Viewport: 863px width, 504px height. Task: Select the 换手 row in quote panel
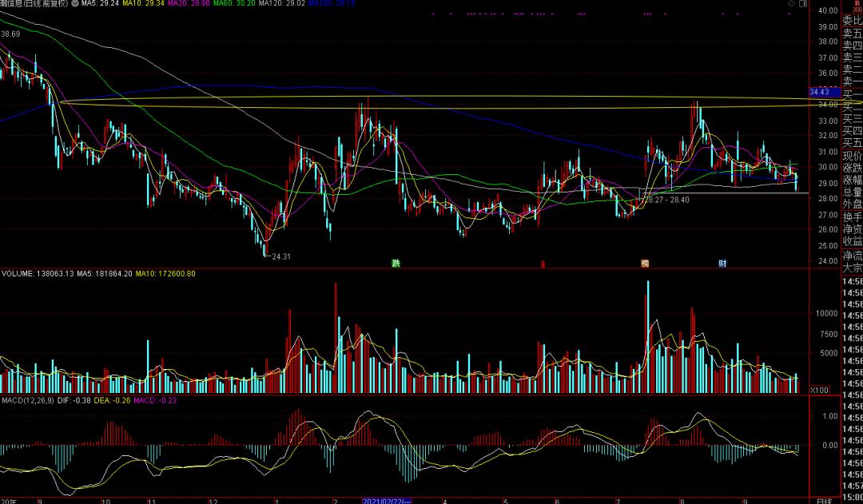852,216
